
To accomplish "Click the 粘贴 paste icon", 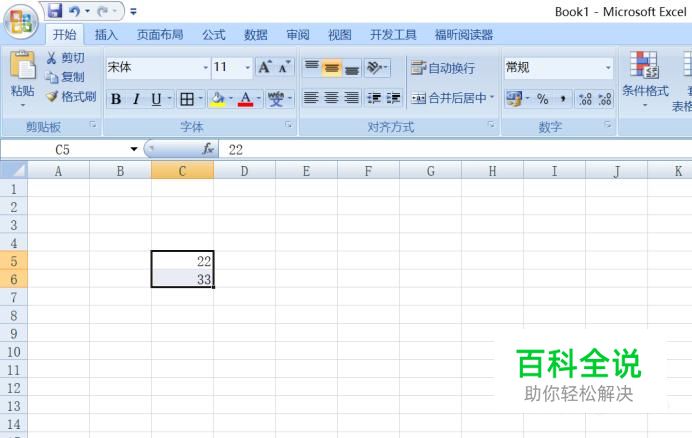I will coord(23,65).
